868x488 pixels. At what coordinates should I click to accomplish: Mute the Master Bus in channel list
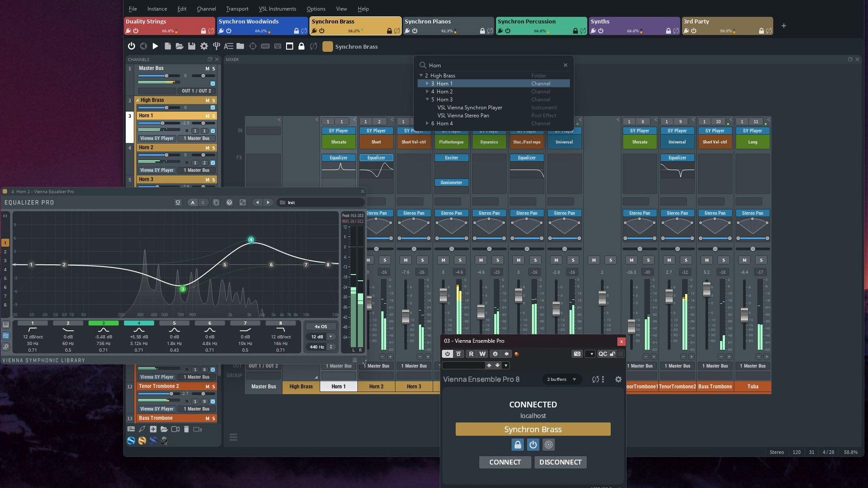207,69
